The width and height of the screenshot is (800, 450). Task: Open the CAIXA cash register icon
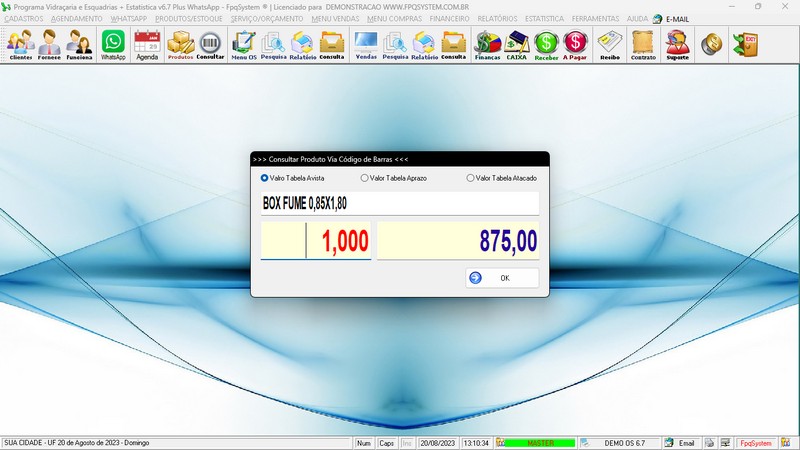coord(517,45)
